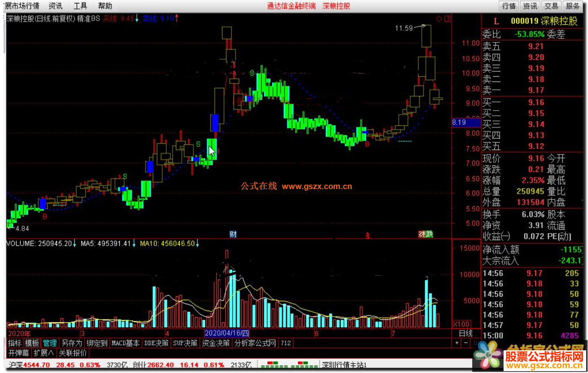The width and height of the screenshot is (588, 373).
Task: Click the red L marker beside stock code
Action: 496,21
